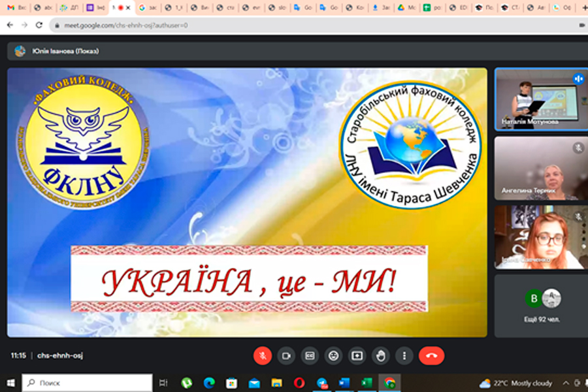
Task: Click the meeting code chs-ehnh-osj
Action: click(60, 355)
